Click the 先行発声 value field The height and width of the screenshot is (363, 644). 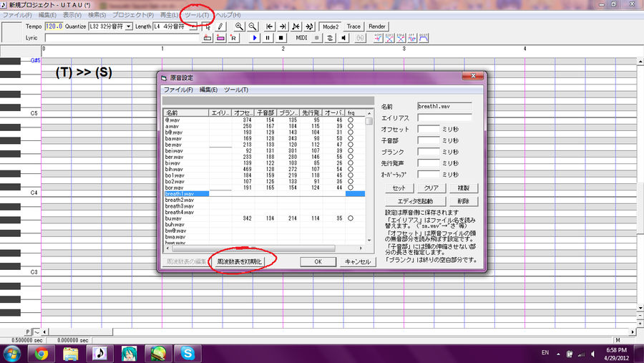coord(429,163)
